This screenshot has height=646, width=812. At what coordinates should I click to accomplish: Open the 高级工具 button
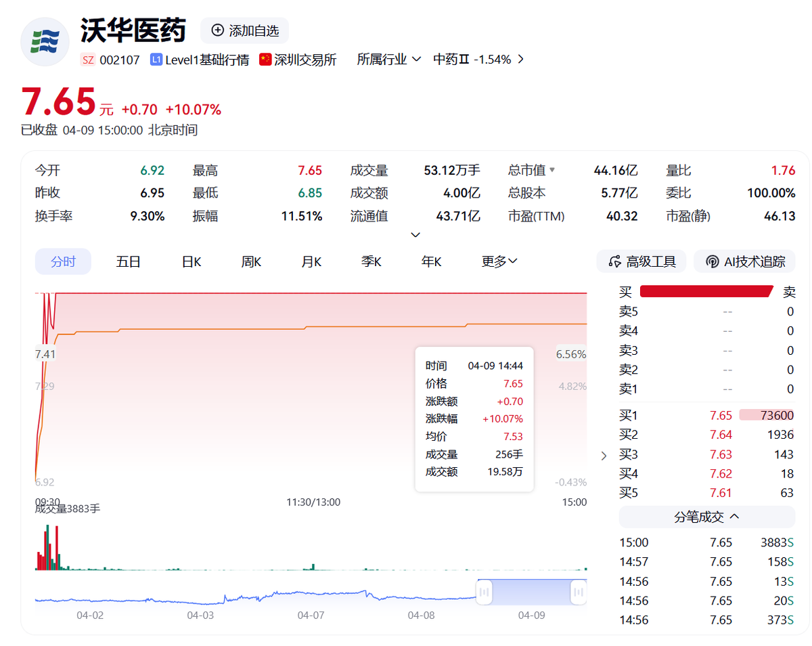[x=641, y=261]
